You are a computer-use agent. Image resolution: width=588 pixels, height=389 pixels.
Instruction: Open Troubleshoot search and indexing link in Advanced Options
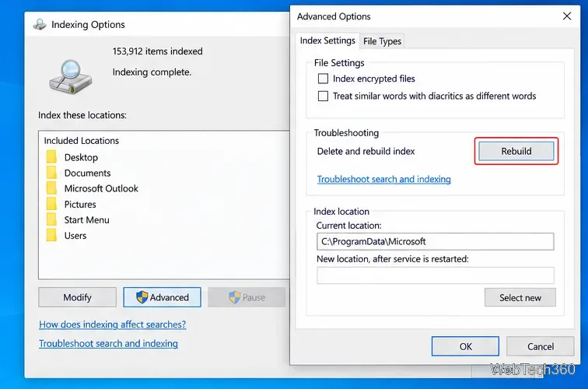pyautogui.click(x=384, y=179)
